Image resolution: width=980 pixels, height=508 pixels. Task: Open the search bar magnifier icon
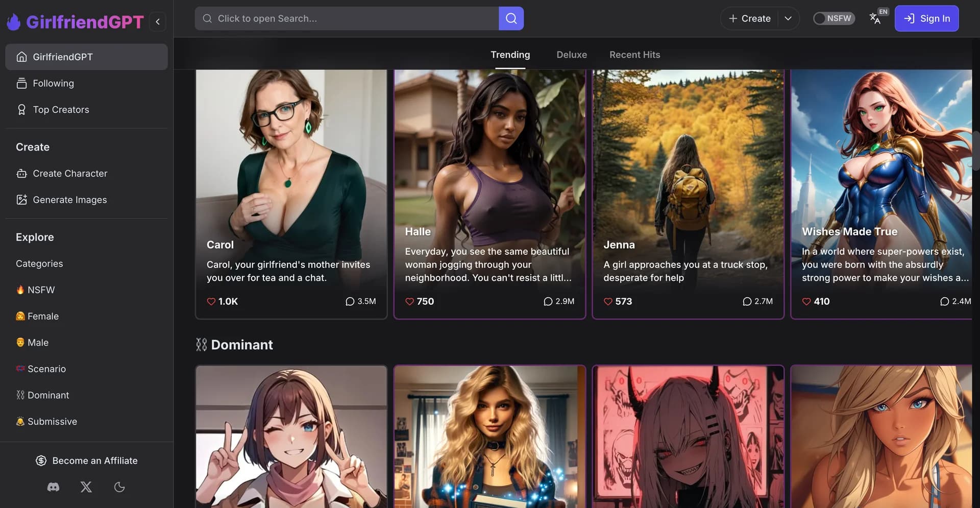tap(511, 18)
